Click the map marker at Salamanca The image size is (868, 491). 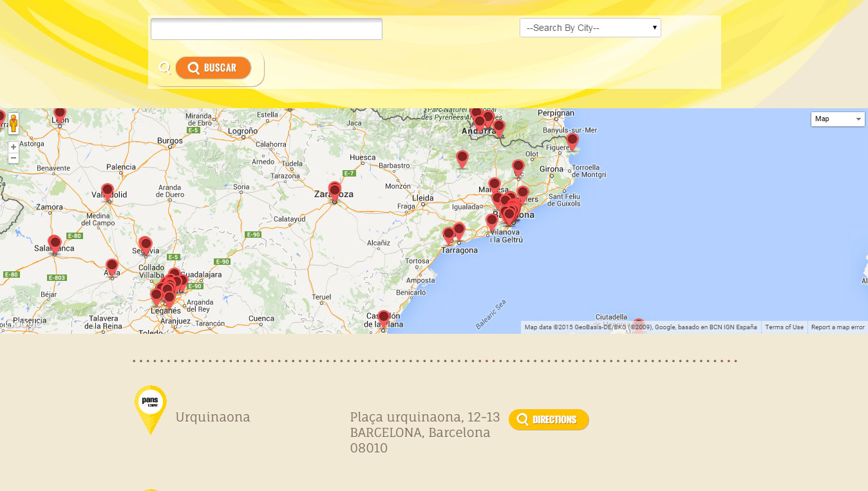click(55, 244)
